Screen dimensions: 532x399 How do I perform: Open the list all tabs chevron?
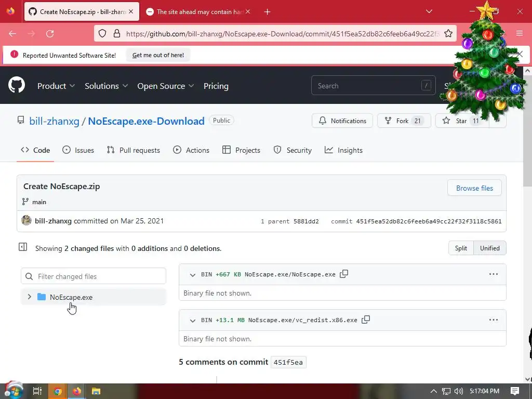click(x=429, y=11)
